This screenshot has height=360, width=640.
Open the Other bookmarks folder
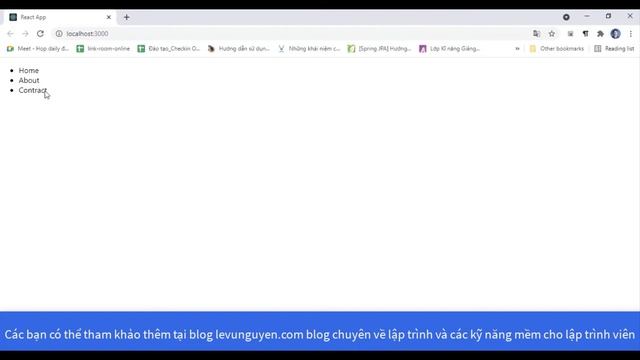tap(557, 49)
